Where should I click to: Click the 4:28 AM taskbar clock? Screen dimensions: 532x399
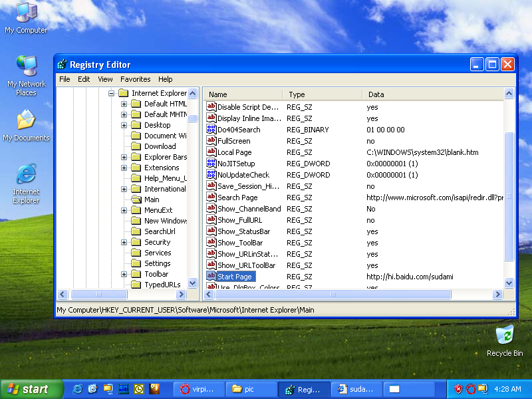point(507,389)
